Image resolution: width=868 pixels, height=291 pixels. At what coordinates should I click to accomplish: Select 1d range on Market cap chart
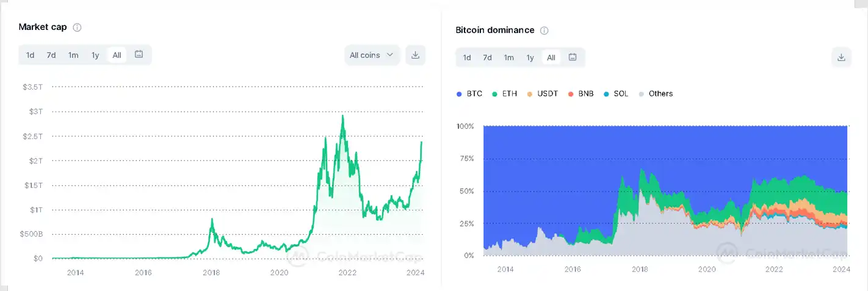click(30, 55)
